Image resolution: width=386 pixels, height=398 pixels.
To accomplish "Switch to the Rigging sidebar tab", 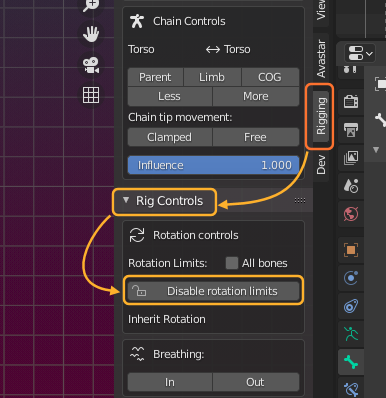I will pyautogui.click(x=321, y=116).
